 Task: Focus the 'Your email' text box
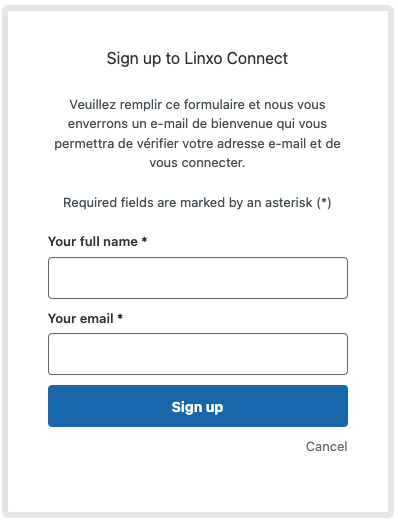point(198,354)
